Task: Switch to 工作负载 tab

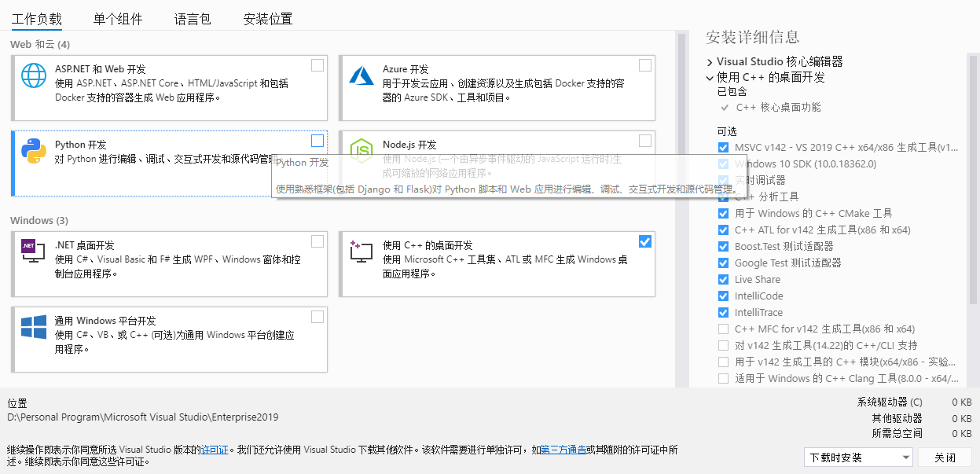Action: point(36,19)
